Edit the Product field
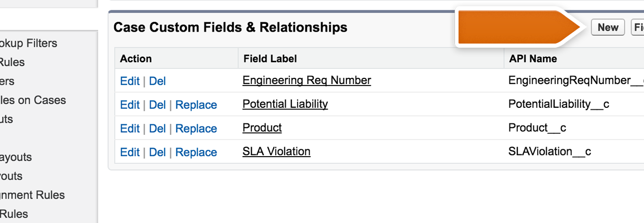Image resolution: width=644 pixels, height=223 pixels. coord(130,129)
